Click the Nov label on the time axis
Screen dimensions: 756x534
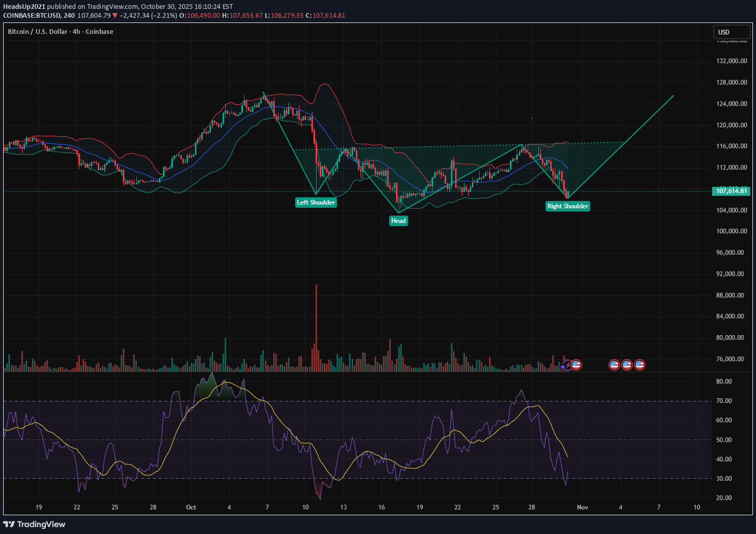(x=582, y=507)
